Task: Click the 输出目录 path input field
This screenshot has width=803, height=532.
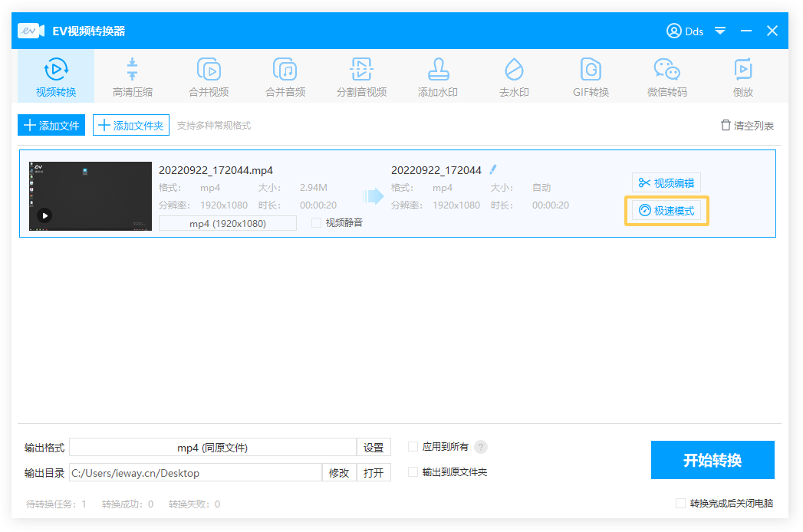Action: point(195,473)
